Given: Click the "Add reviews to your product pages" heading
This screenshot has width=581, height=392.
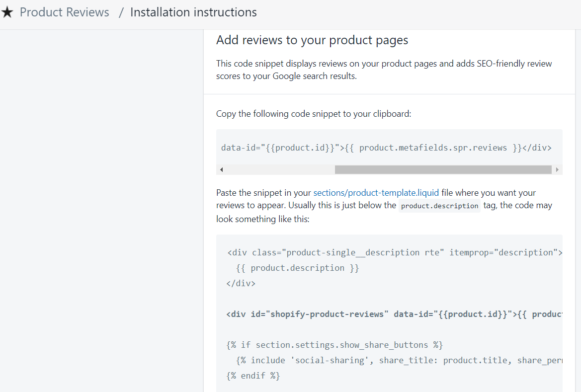Looking at the screenshot, I should click(312, 40).
